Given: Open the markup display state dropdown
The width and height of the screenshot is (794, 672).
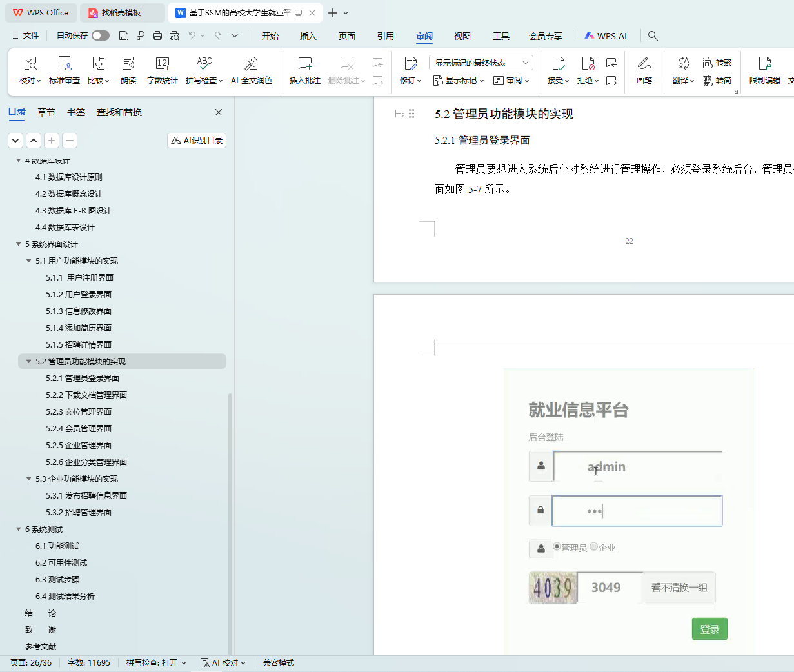Looking at the screenshot, I should (x=481, y=63).
